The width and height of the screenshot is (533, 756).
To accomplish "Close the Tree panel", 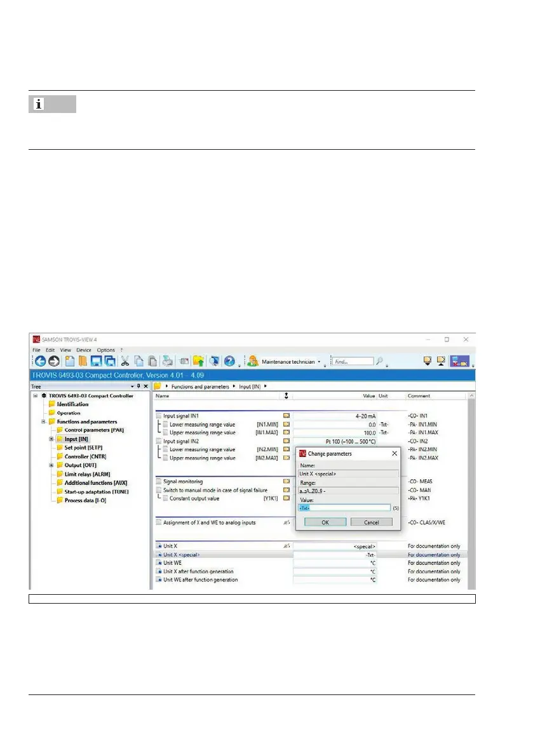I will (x=145, y=386).
